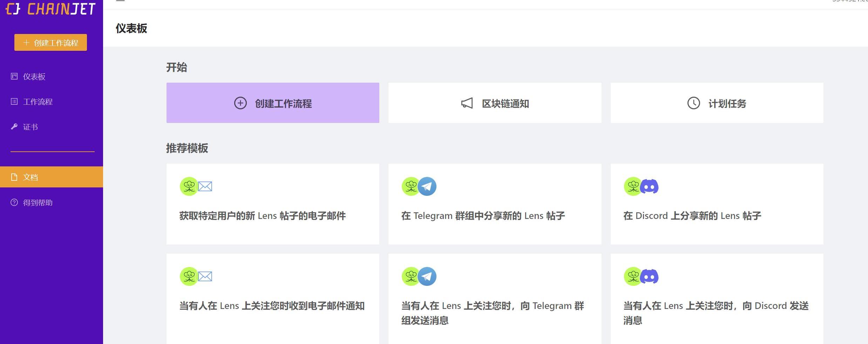This screenshot has width=868, height=344.
Task: Click the question mark icon for 得到帮助
Action: coord(14,202)
